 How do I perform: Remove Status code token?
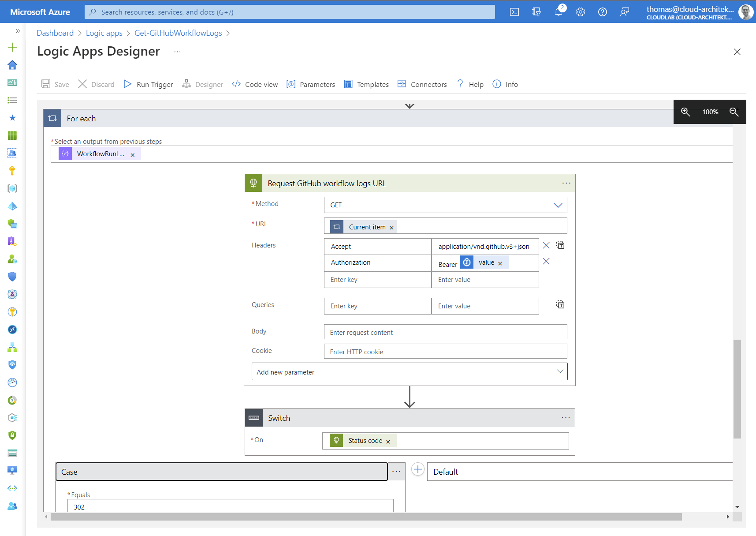point(388,442)
